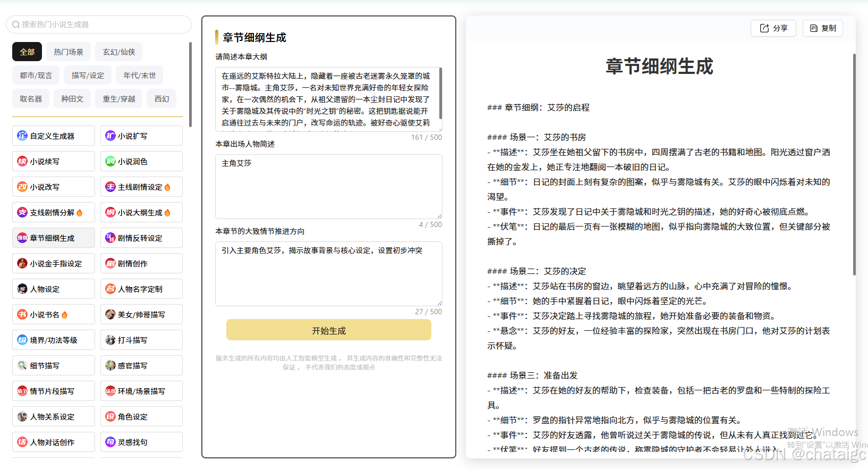Screen dimensions: 868x469
Task: Click the 细节描写 magnifier icon
Action: [x=22, y=365]
